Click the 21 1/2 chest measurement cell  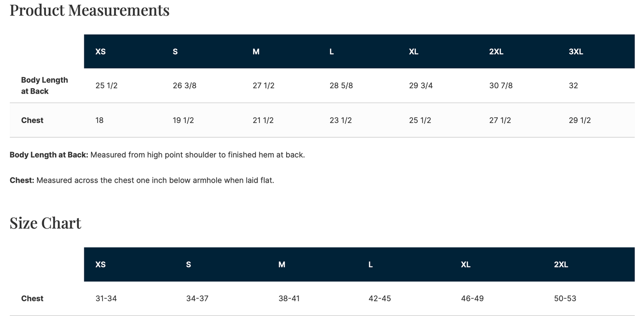(x=263, y=120)
